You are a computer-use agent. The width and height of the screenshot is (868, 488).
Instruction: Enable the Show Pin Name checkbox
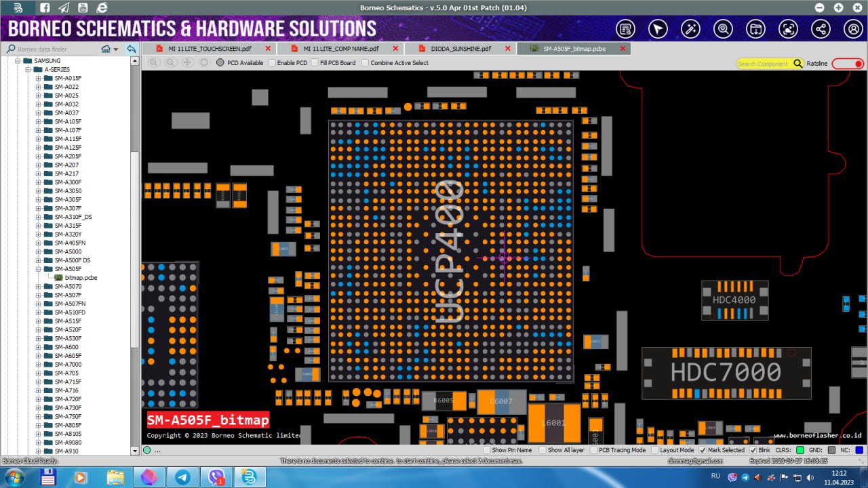[x=486, y=450]
